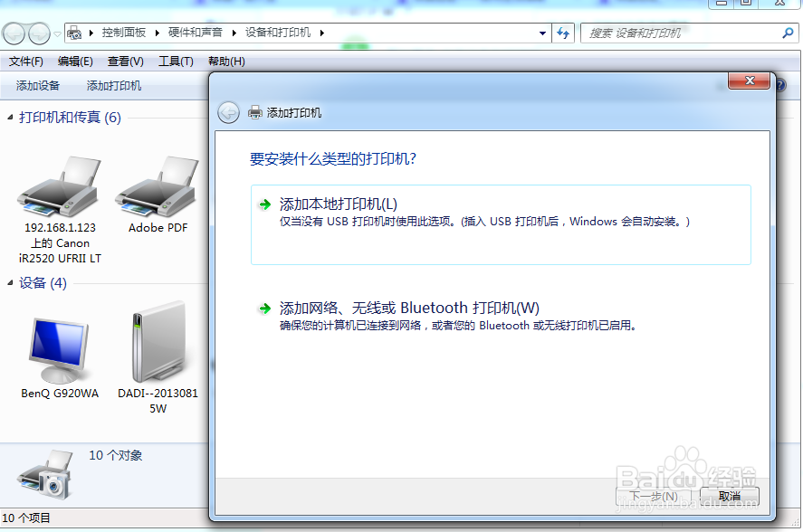Click 添加设备 in the toolbar
803x532 pixels.
pos(38,86)
